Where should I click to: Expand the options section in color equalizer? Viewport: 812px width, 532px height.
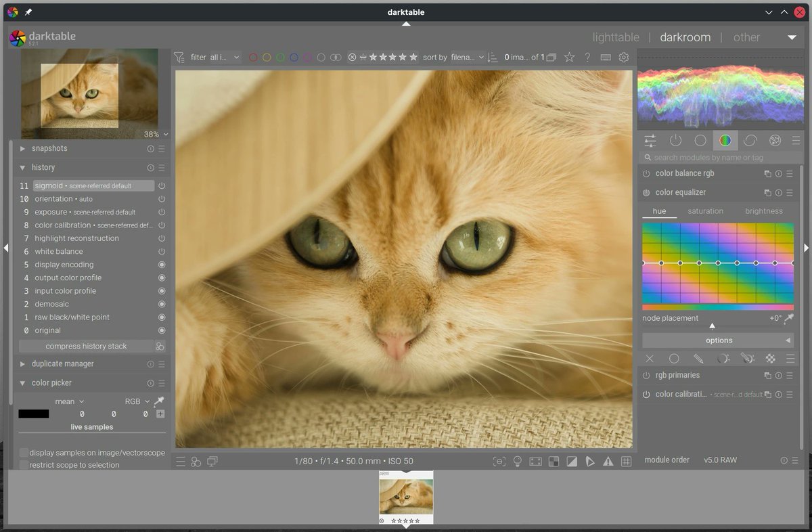[x=719, y=340]
